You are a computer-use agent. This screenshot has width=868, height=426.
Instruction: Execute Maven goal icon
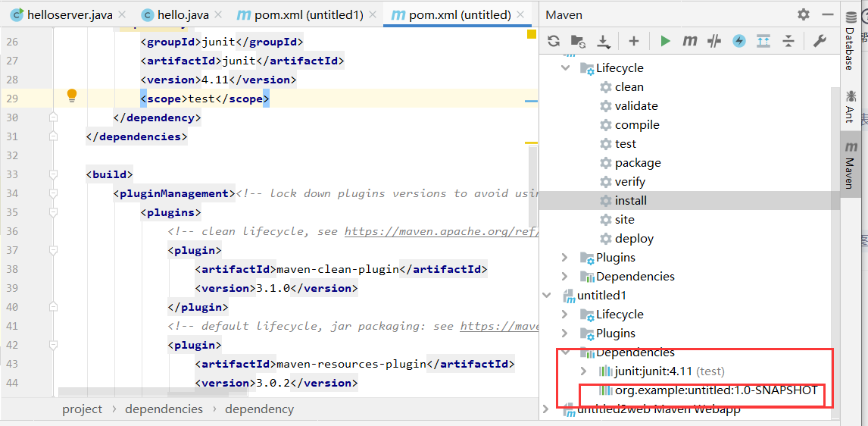(x=690, y=40)
